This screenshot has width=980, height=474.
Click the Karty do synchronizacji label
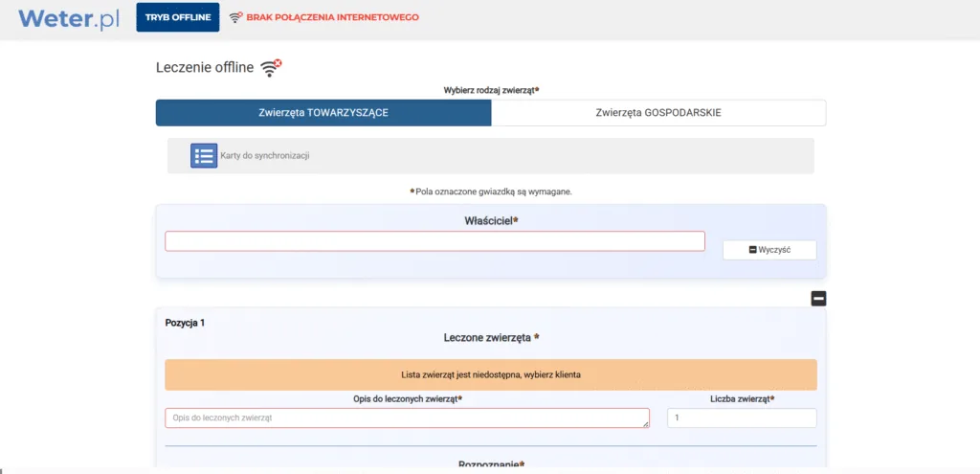pyautogui.click(x=265, y=156)
